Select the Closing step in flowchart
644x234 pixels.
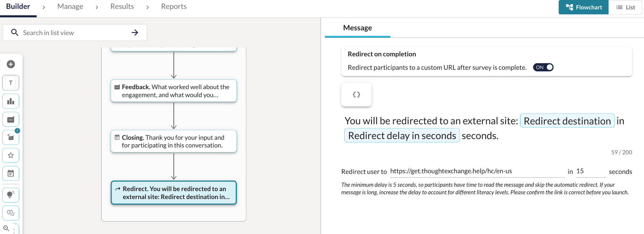(x=174, y=141)
